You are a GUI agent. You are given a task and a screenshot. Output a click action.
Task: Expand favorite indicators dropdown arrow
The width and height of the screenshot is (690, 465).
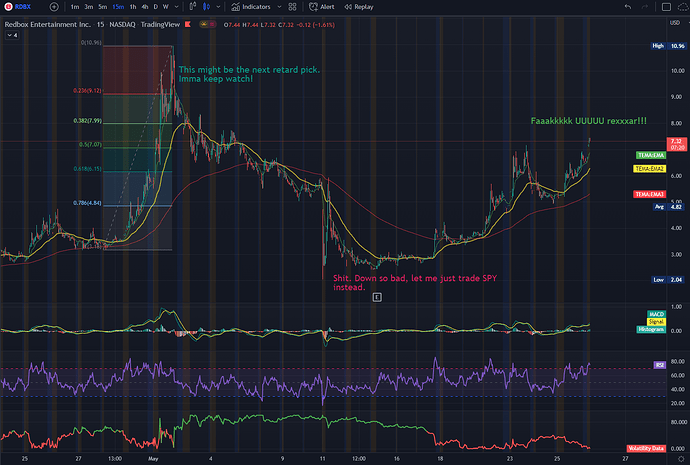279,7
